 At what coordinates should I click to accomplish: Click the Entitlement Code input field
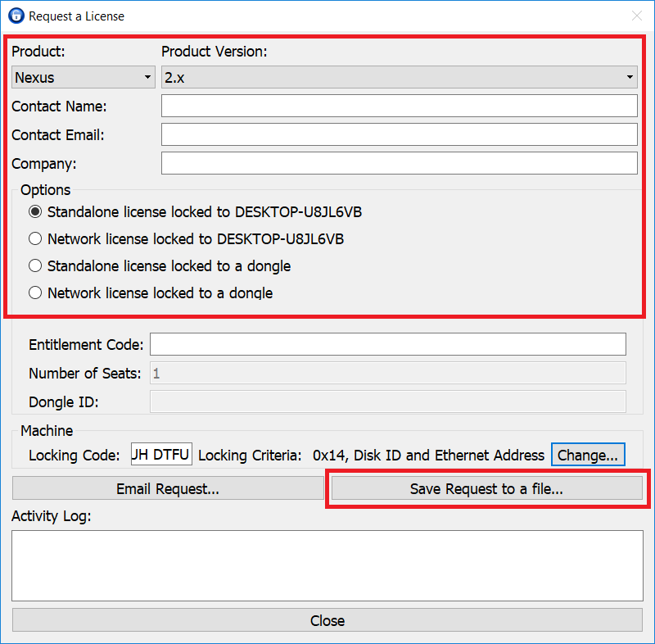coord(387,344)
